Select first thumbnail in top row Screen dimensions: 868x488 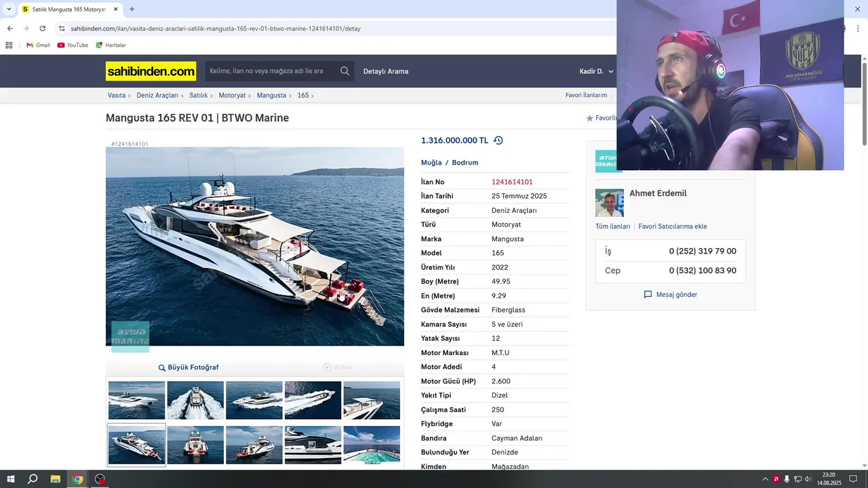tap(136, 400)
